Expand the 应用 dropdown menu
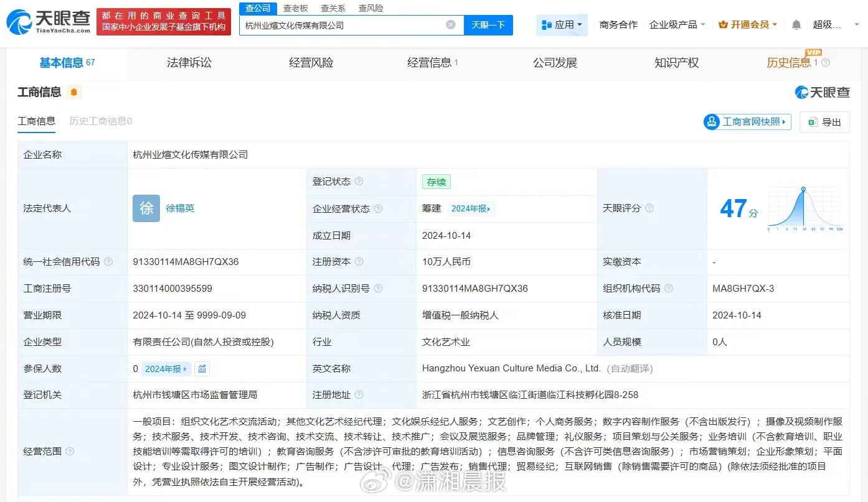 pyautogui.click(x=562, y=25)
